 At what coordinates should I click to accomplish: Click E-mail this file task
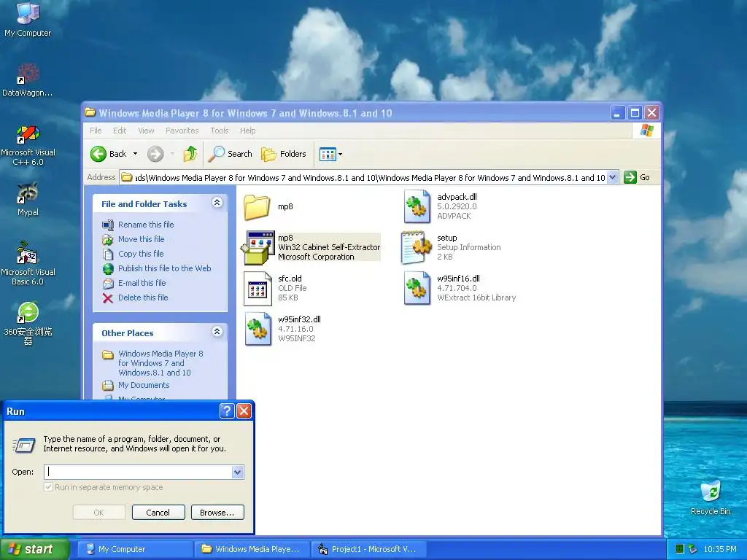(x=142, y=283)
